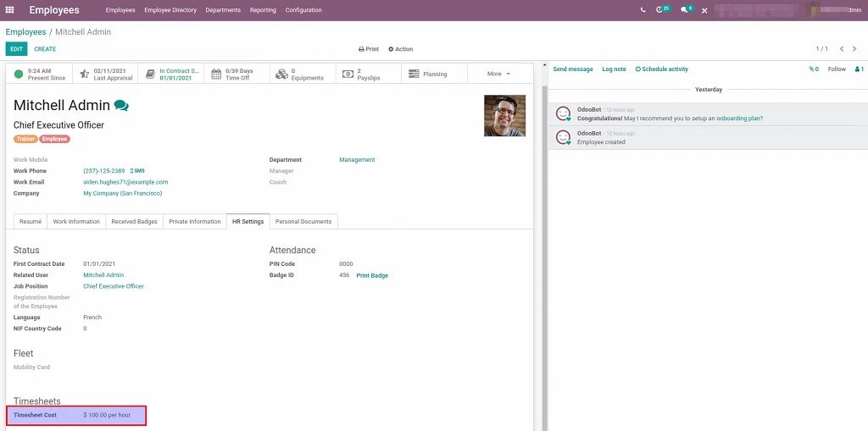The image size is (868, 431).
Task: Click the followers count person icon
Action: (860, 69)
